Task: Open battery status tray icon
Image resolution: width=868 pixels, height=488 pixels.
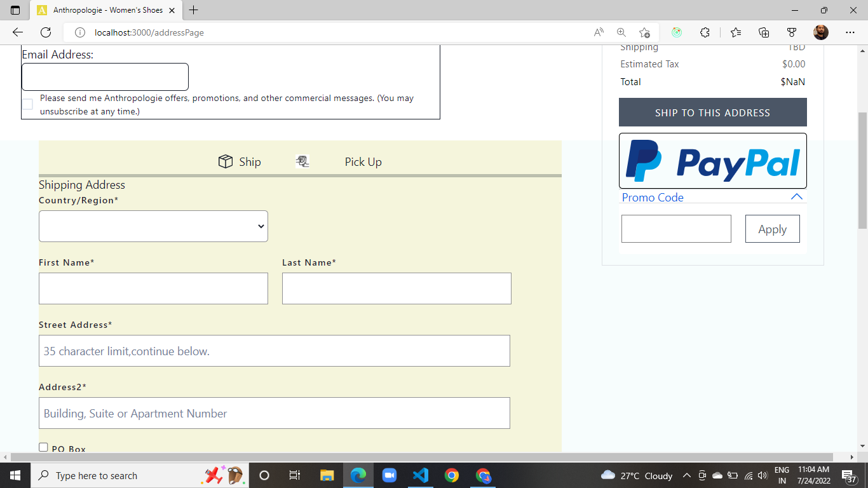Action: click(x=733, y=475)
